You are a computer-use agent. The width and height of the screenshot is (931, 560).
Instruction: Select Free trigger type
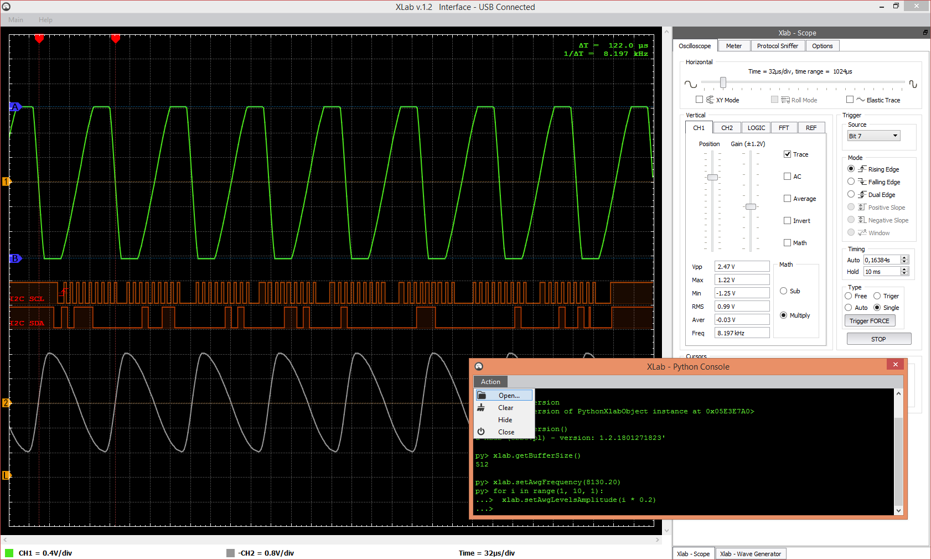click(848, 296)
